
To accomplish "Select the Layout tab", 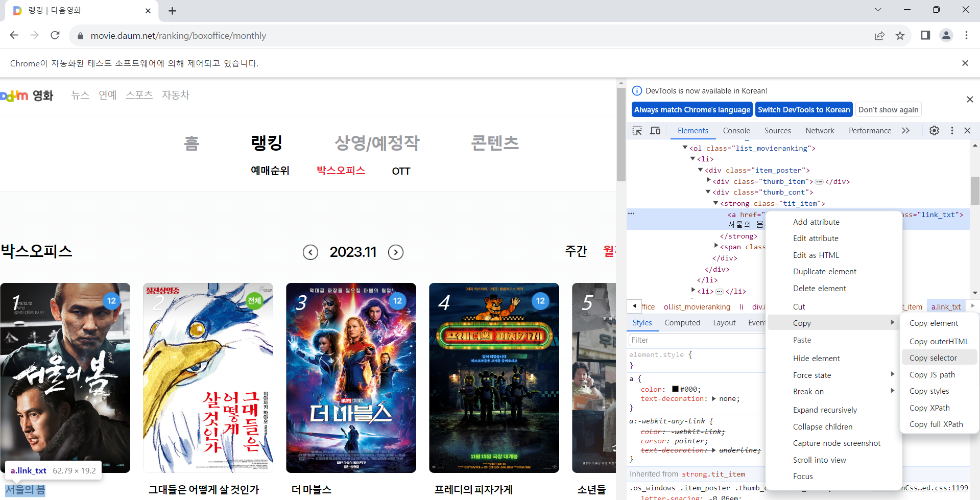I will click(724, 323).
